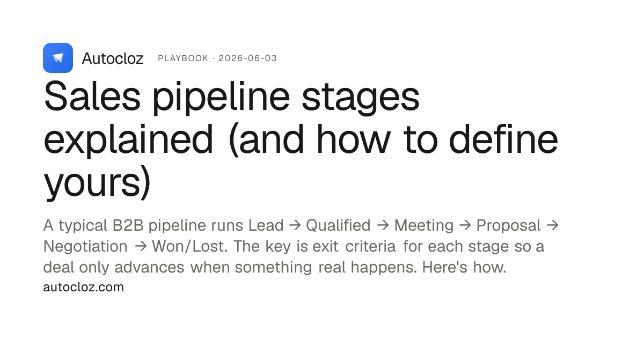
Task: Click the arrow between Meeting and Proposal
Action: [x=465, y=226]
